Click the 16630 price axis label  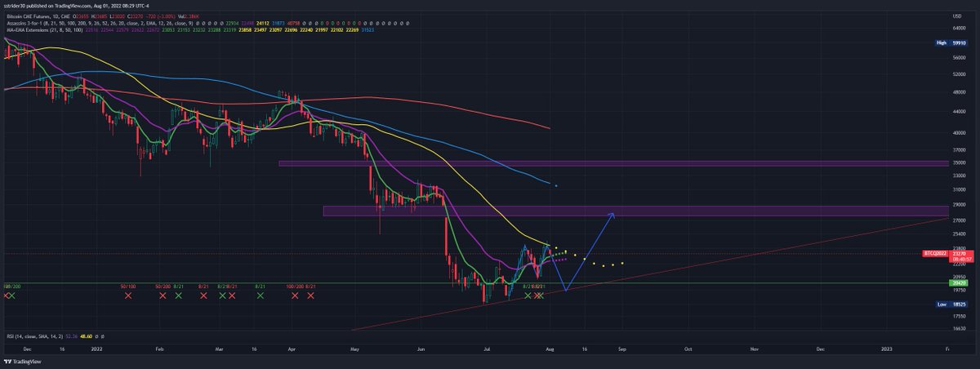pos(960,328)
